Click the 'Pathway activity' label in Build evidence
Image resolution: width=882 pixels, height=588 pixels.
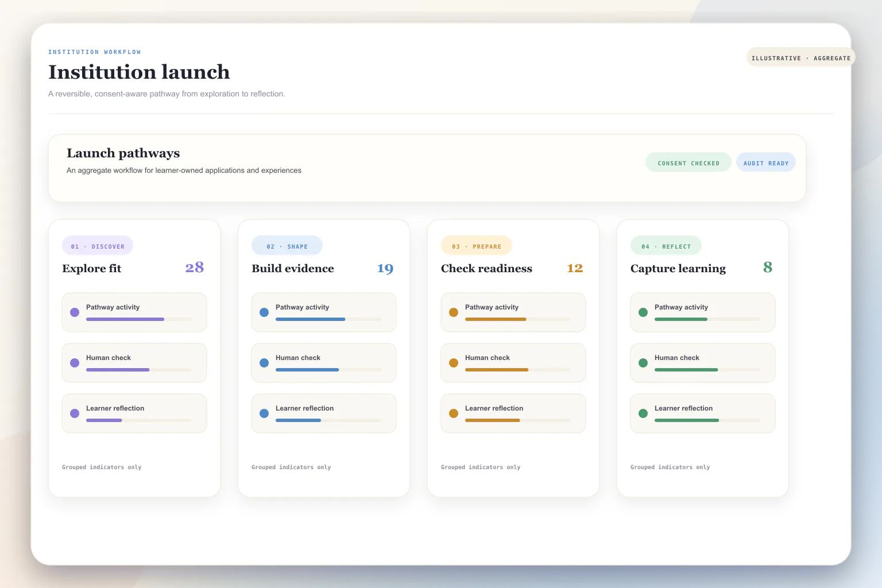303,307
